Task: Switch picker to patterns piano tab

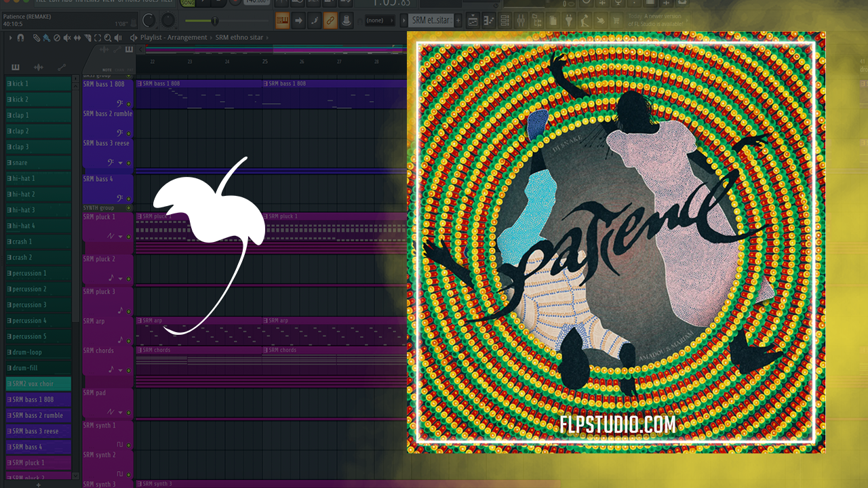Action: tap(15, 67)
